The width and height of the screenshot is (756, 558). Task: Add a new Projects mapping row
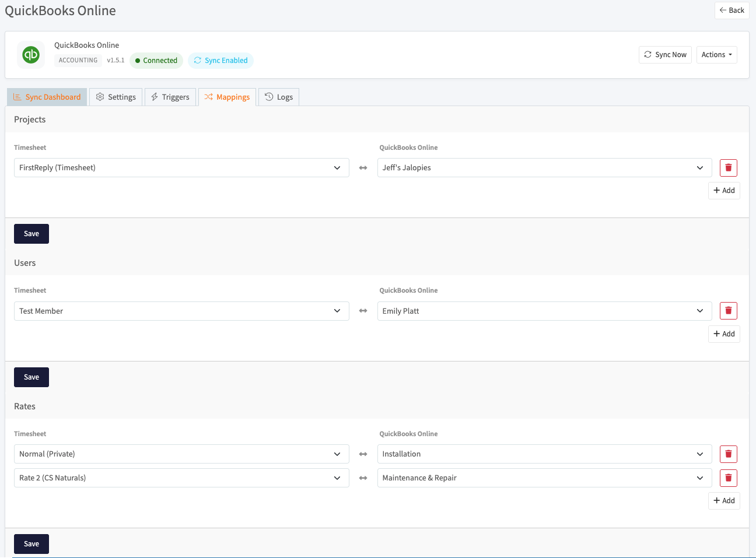(x=724, y=191)
